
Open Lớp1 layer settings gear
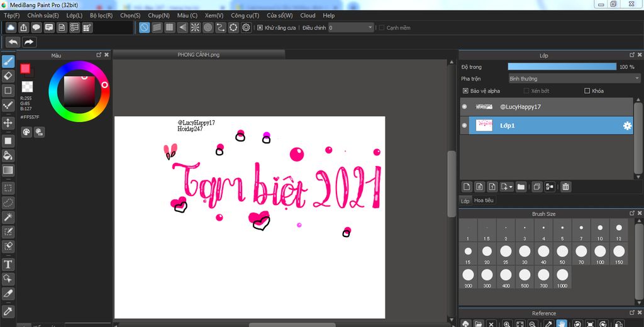[627, 126]
